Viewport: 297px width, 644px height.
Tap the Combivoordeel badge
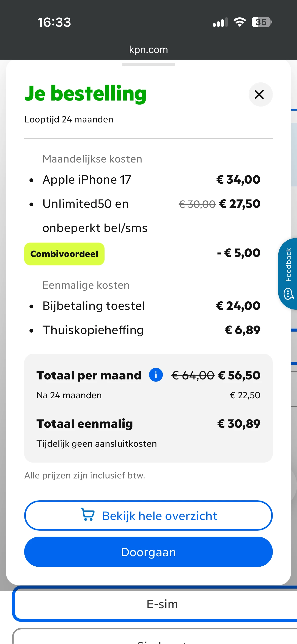[x=64, y=254]
